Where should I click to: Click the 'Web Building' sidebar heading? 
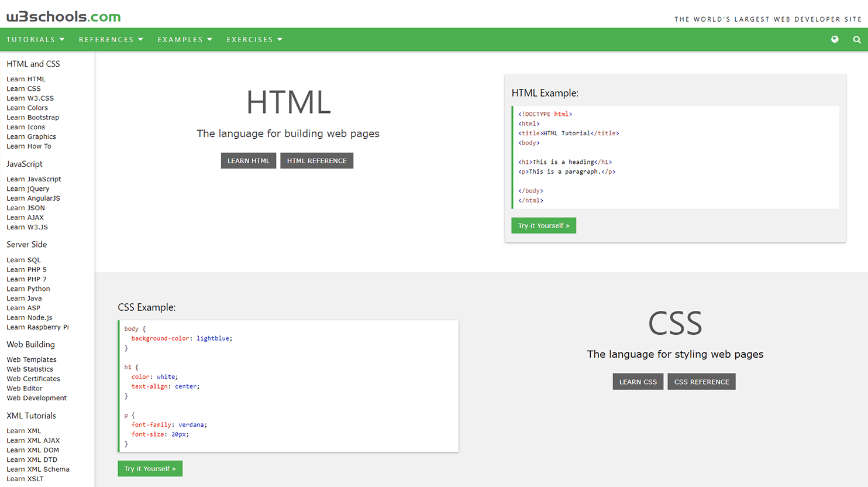(x=31, y=344)
